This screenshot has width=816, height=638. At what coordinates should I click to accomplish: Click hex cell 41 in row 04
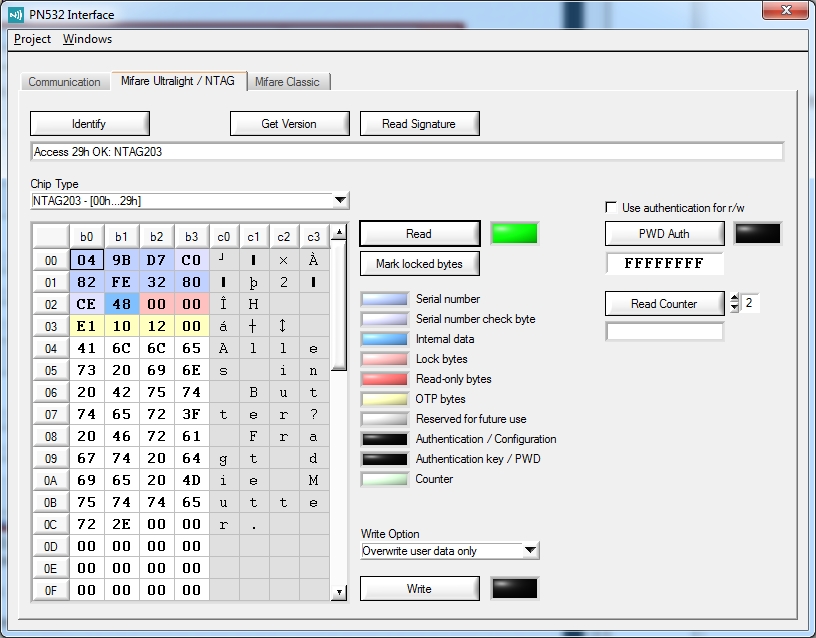(x=87, y=348)
